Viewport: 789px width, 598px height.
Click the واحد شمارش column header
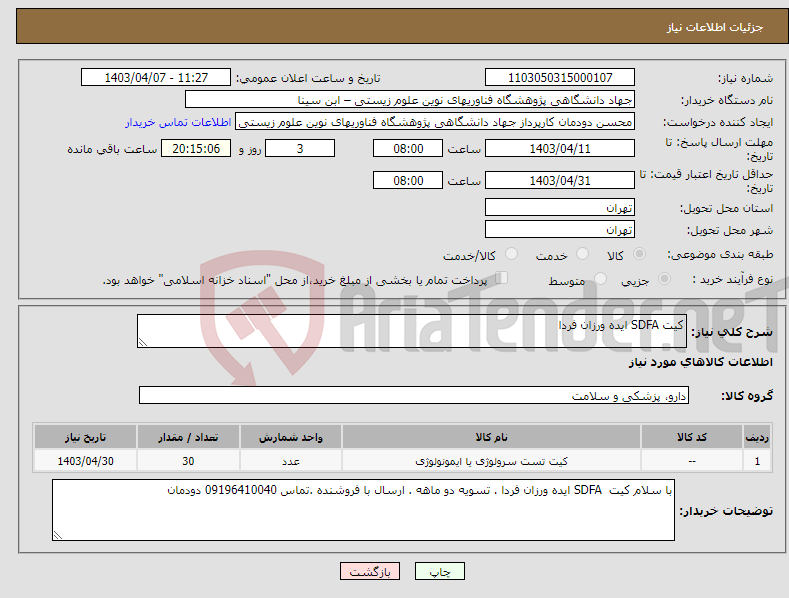click(x=291, y=437)
